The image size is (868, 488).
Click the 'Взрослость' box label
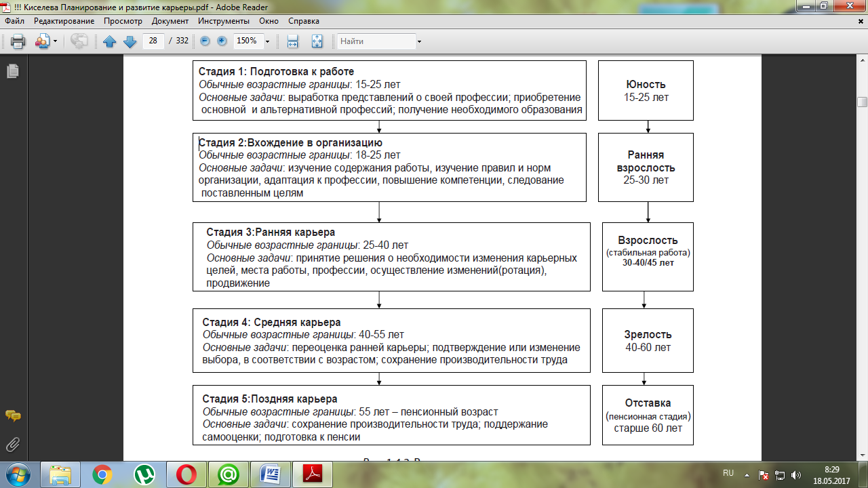click(648, 241)
